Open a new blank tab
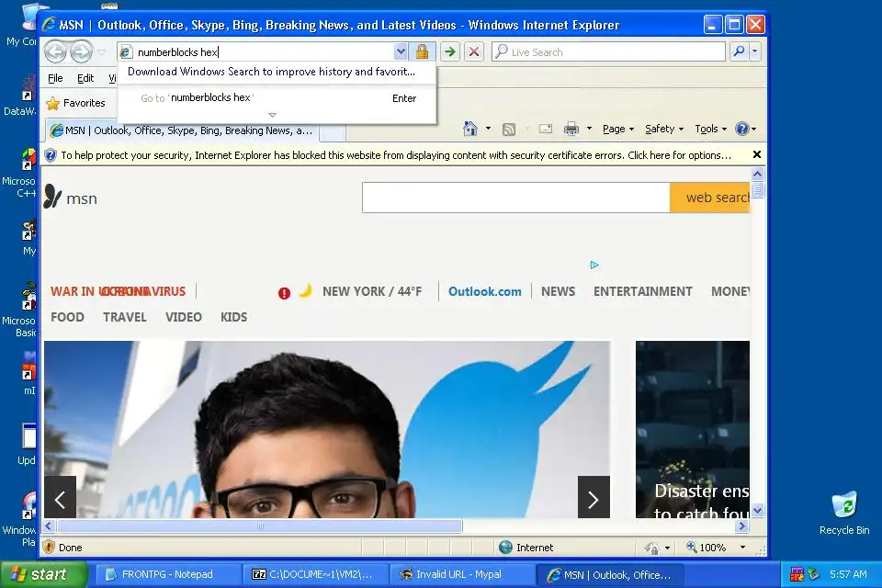882x588 pixels. point(333,131)
